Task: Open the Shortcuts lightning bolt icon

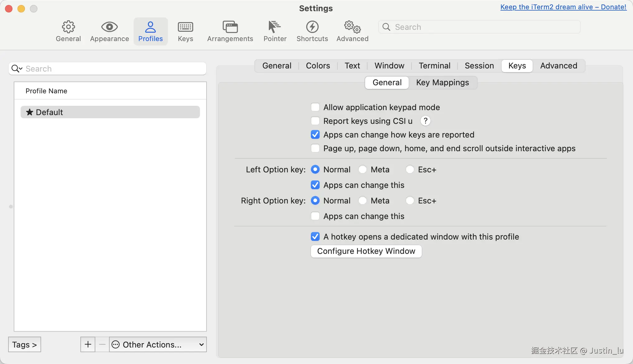Action: coord(312,27)
